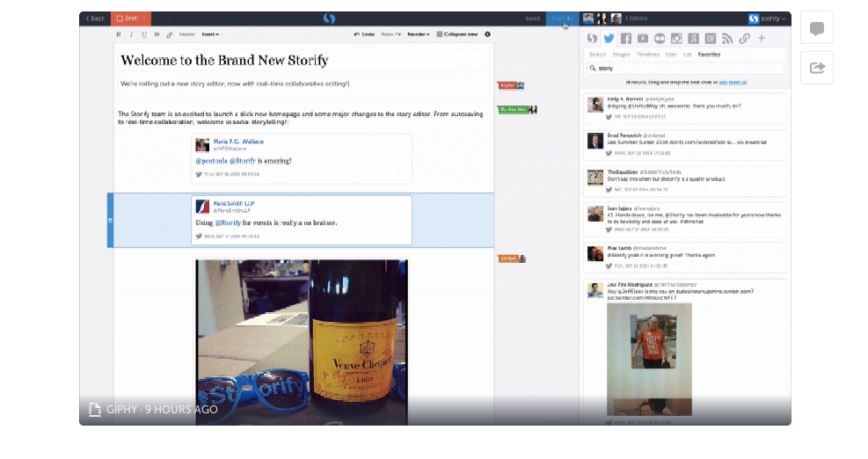The width and height of the screenshot is (868, 459).
Task: Click the 'Saved' status text
Action: point(533,18)
